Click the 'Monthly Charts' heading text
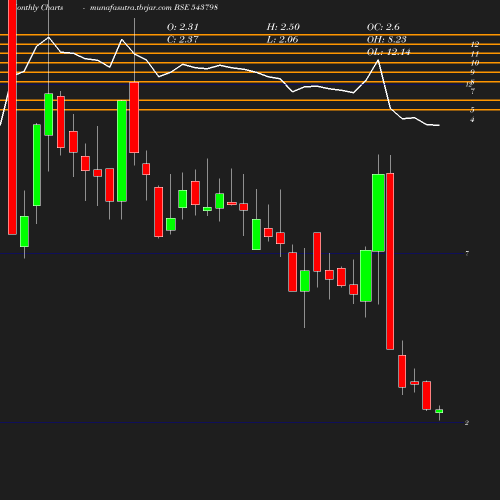This screenshot has height=500, width=500. tap(39, 7)
